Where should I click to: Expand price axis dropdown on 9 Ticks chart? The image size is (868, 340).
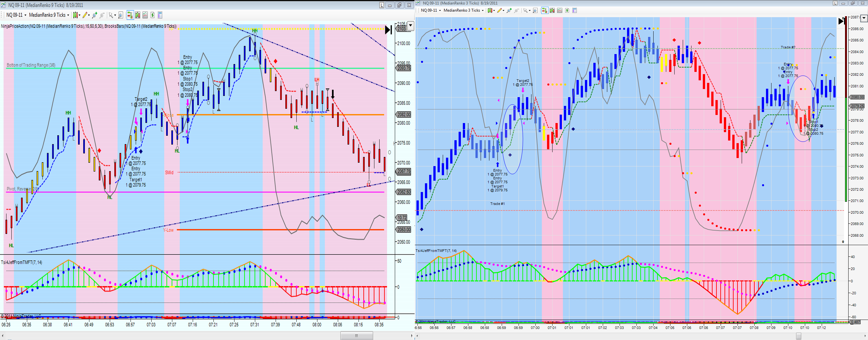coord(410,25)
